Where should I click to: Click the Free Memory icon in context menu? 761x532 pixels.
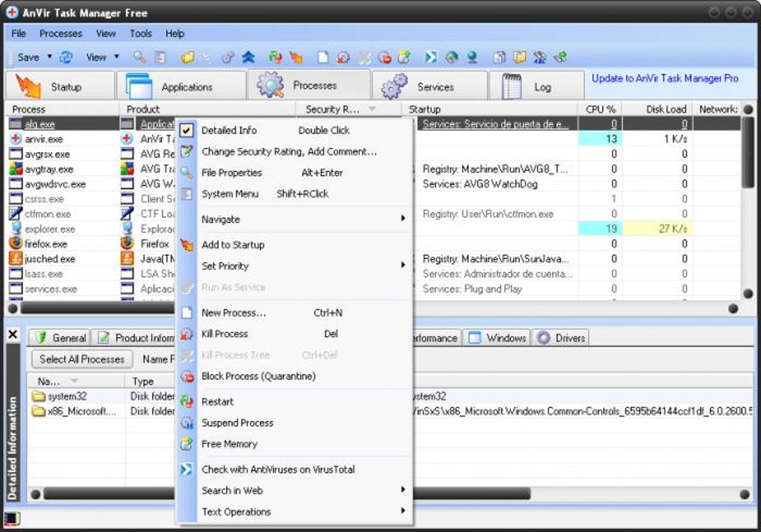point(187,444)
